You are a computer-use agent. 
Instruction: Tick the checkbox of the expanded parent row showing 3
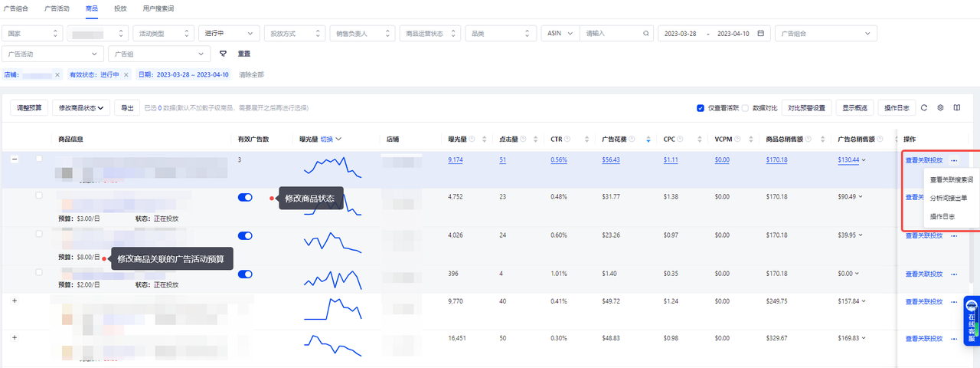point(39,159)
